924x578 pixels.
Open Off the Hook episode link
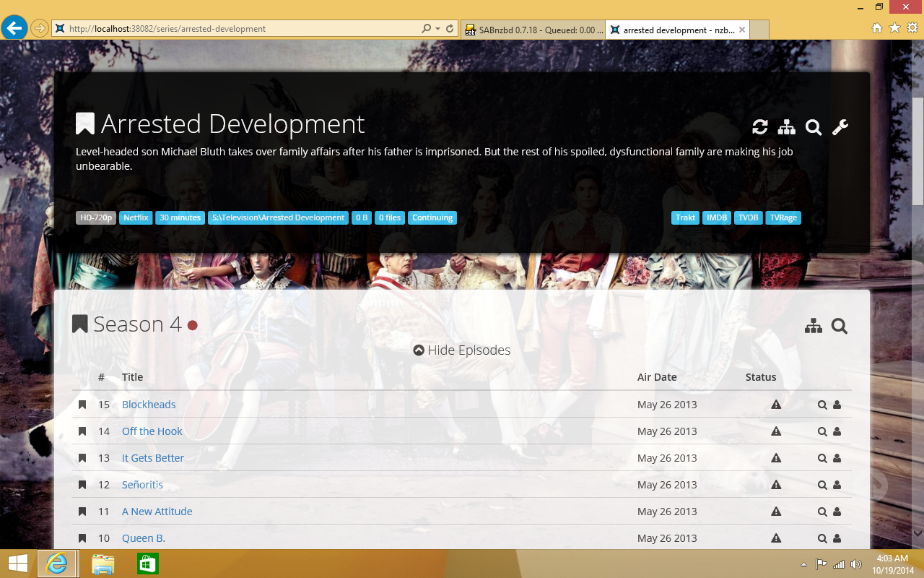152,431
